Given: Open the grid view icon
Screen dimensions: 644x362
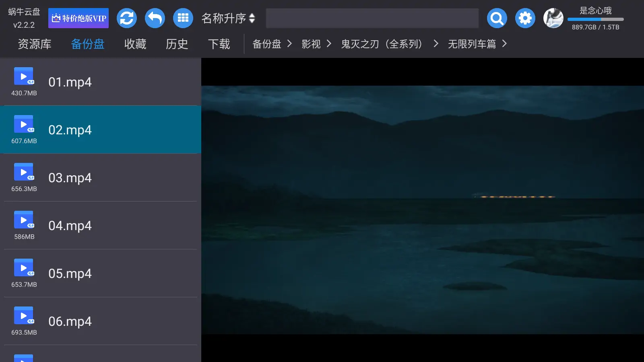Looking at the screenshot, I should 183,18.
